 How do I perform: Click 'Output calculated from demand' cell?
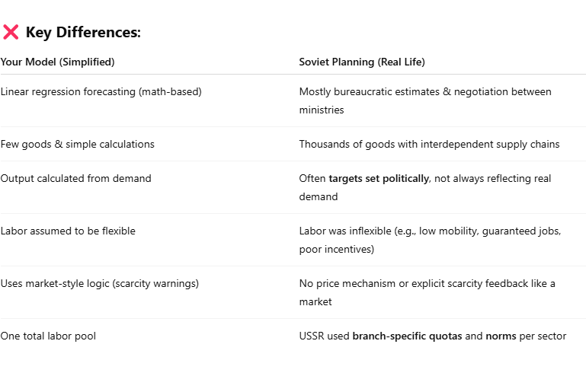pos(76,178)
